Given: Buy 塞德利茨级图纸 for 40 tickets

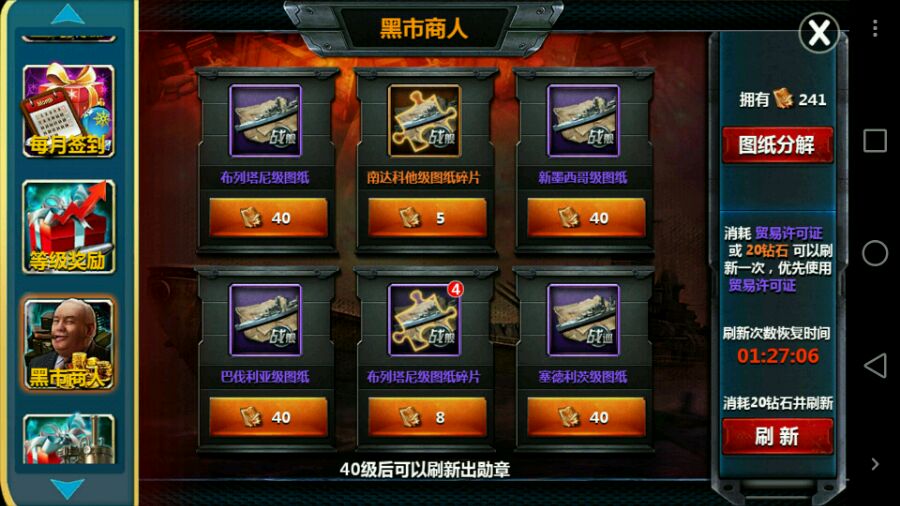Looking at the screenshot, I should coord(586,417).
